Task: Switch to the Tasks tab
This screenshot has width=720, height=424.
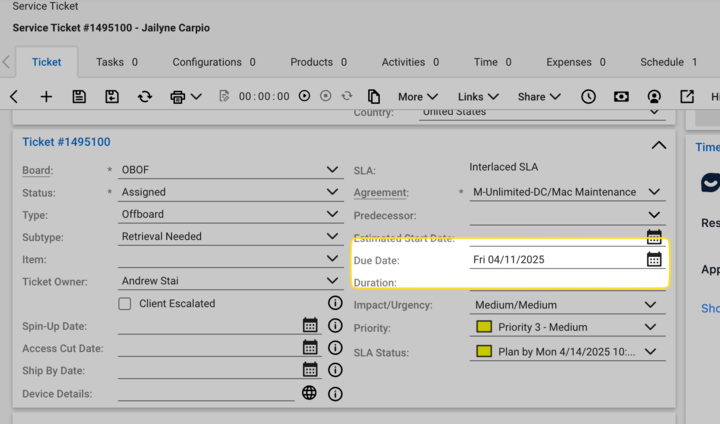Action: tap(117, 62)
